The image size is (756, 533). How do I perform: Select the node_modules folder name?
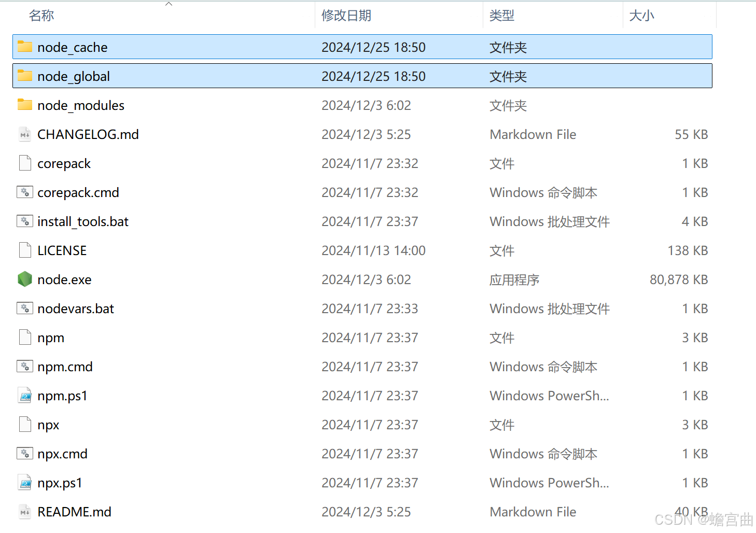coord(81,105)
